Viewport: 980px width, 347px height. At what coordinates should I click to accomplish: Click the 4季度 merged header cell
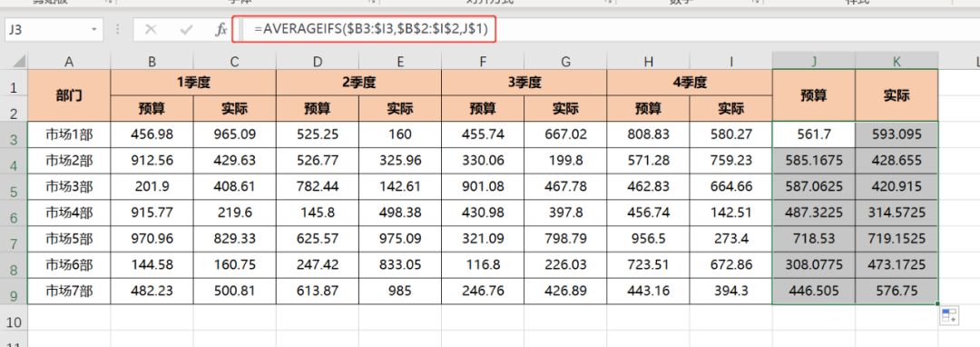coord(690,82)
